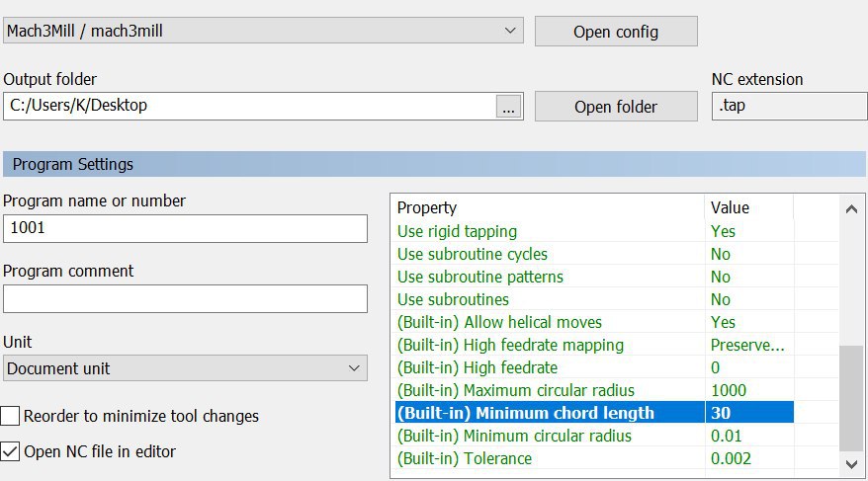This screenshot has height=481, width=868.
Task: Click the Yes value for helical moves
Action: pos(723,322)
